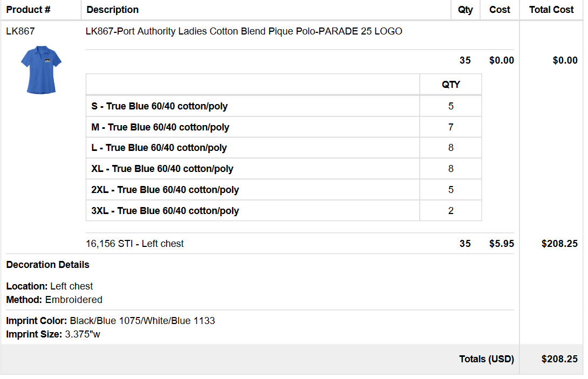Click the LK867 product number
The width and height of the screenshot is (588, 379).
pos(20,31)
